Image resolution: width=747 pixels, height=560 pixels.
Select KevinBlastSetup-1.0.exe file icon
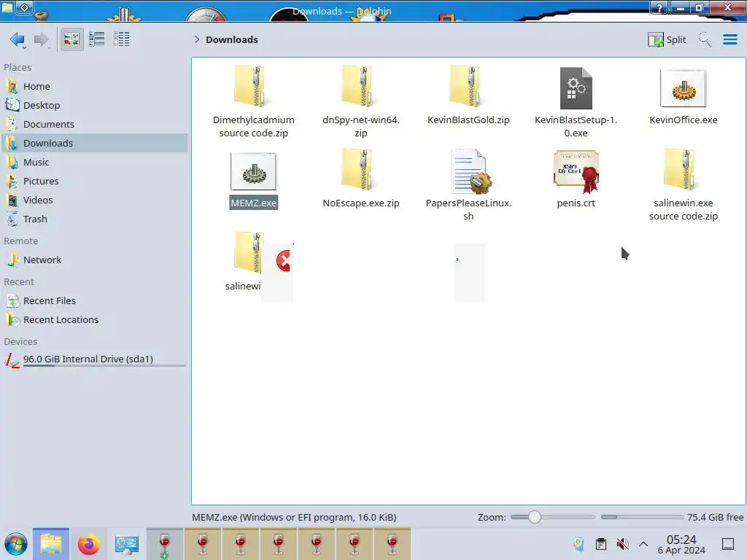tap(576, 88)
